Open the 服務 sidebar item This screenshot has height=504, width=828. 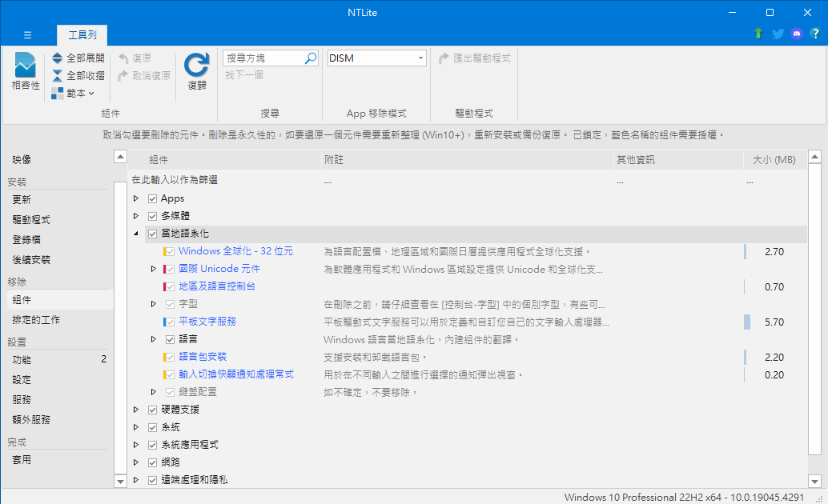coord(22,400)
